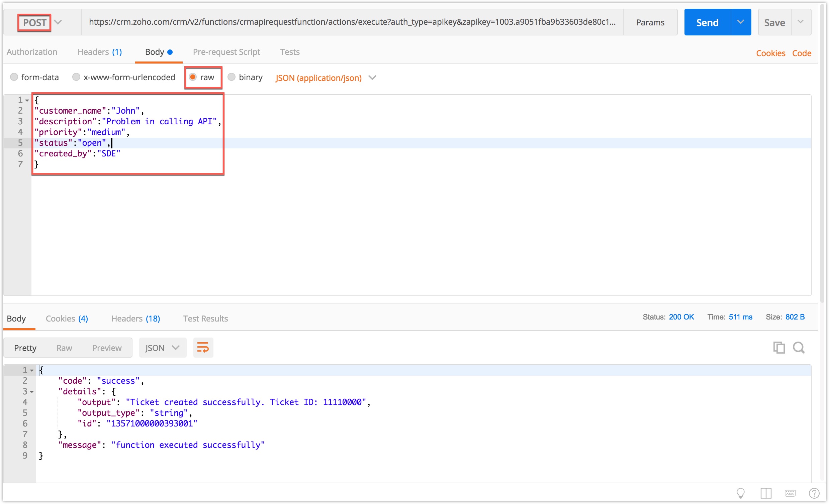Image resolution: width=829 pixels, height=504 pixels.
Task: Open response search with magnifier icon
Action: (798, 348)
